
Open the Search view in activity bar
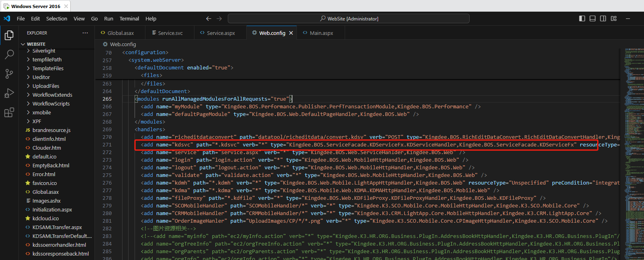9,54
